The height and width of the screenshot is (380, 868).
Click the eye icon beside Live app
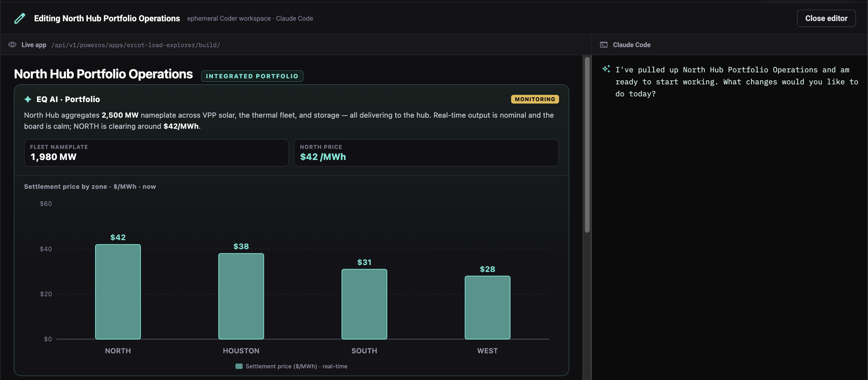click(x=12, y=45)
